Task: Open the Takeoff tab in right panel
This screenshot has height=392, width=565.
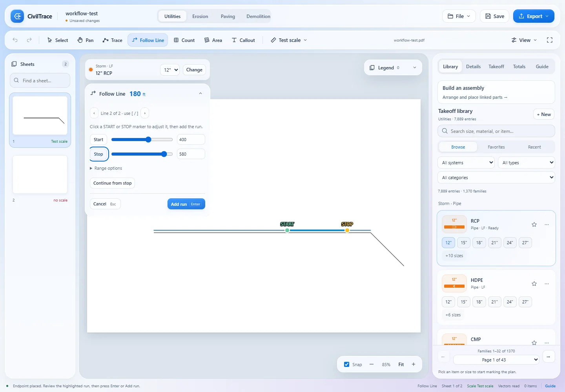Action: (x=496, y=67)
